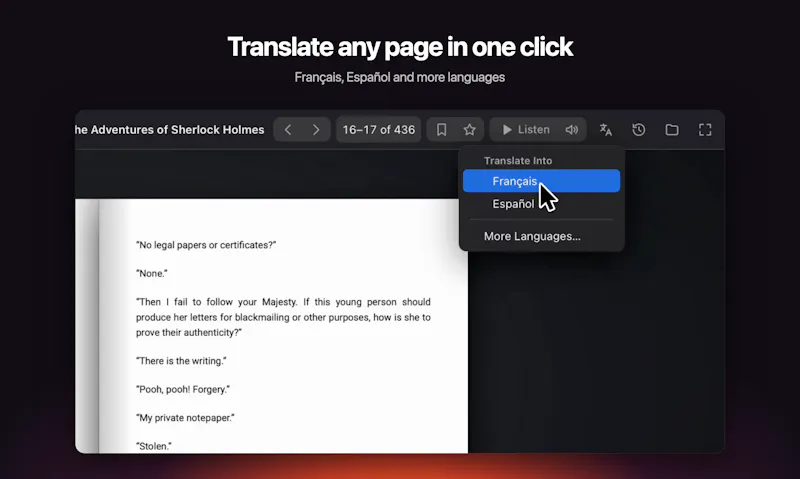Open the library folder icon

[672, 130]
